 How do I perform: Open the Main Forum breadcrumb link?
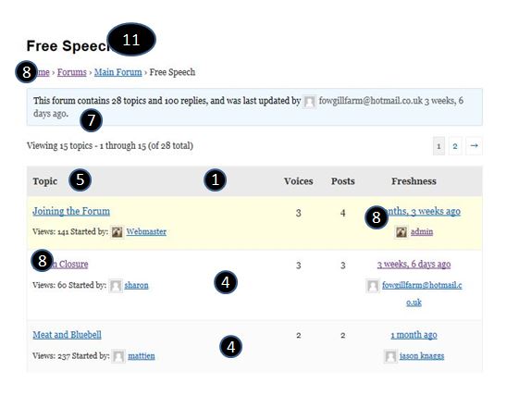click(x=117, y=72)
